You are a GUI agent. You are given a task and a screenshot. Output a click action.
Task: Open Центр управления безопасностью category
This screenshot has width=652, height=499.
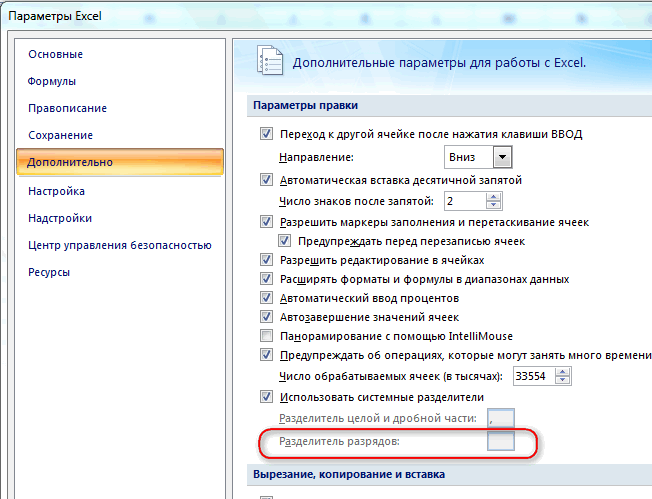coord(120,245)
